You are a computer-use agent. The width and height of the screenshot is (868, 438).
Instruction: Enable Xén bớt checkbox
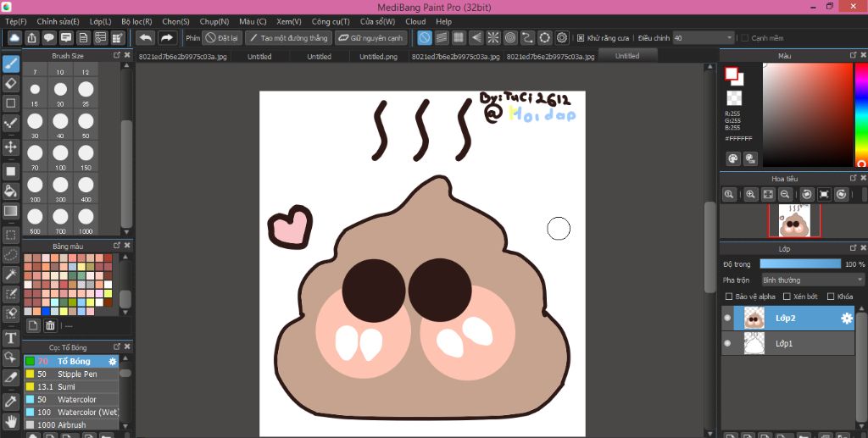click(x=787, y=297)
